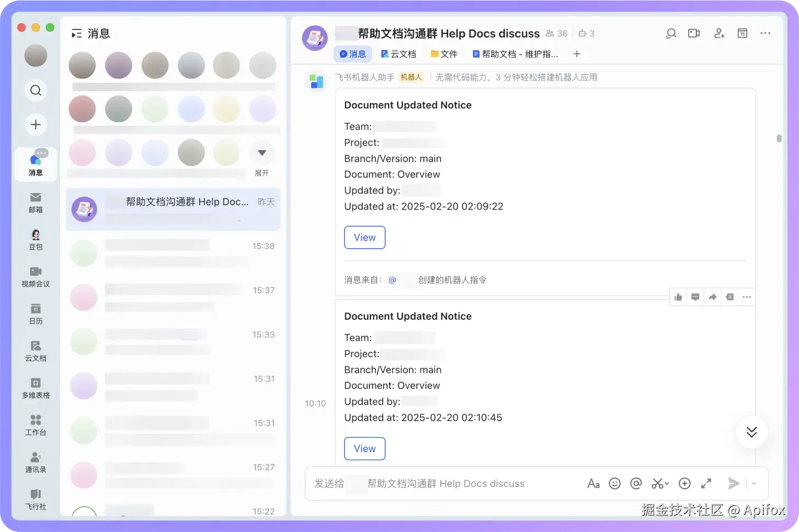The height and width of the screenshot is (532, 799).
Task: Open the 豆包 sidebar icon
Action: [35, 240]
